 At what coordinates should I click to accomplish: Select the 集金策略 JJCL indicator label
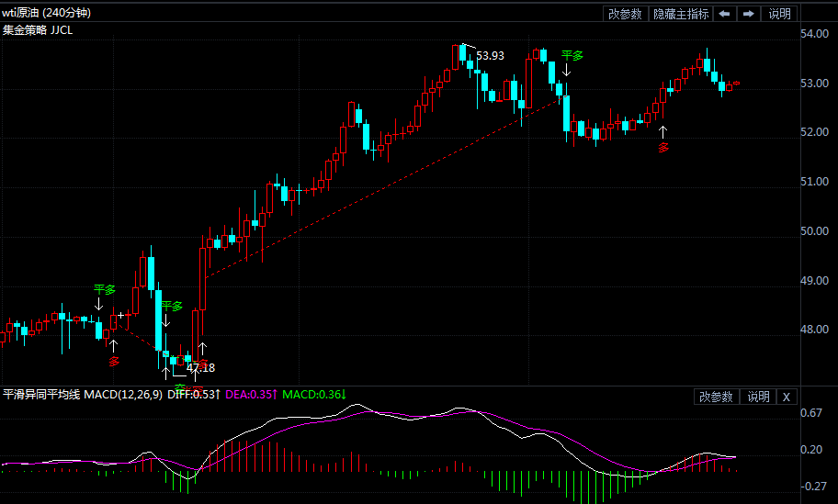(x=38, y=30)
